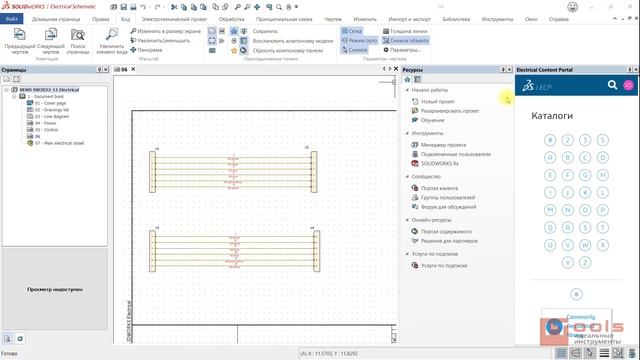Activate the Панорама pan tool
The image size is (640, 360).
(146, 50)
